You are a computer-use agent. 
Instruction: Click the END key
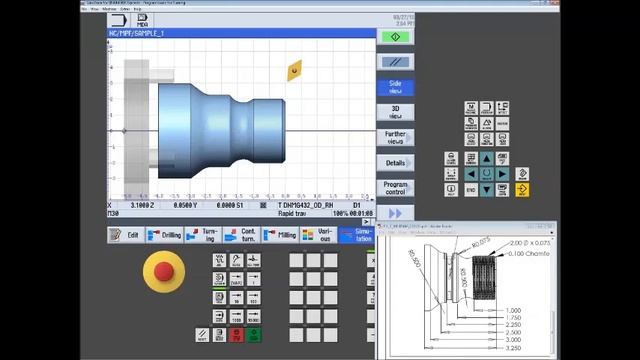471,190
